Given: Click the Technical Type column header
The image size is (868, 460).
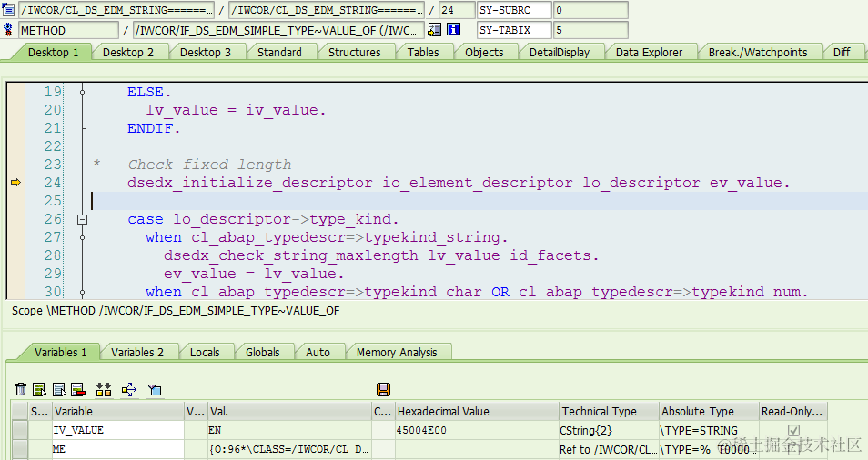Looking at the screenshot, I should [609, 411].
